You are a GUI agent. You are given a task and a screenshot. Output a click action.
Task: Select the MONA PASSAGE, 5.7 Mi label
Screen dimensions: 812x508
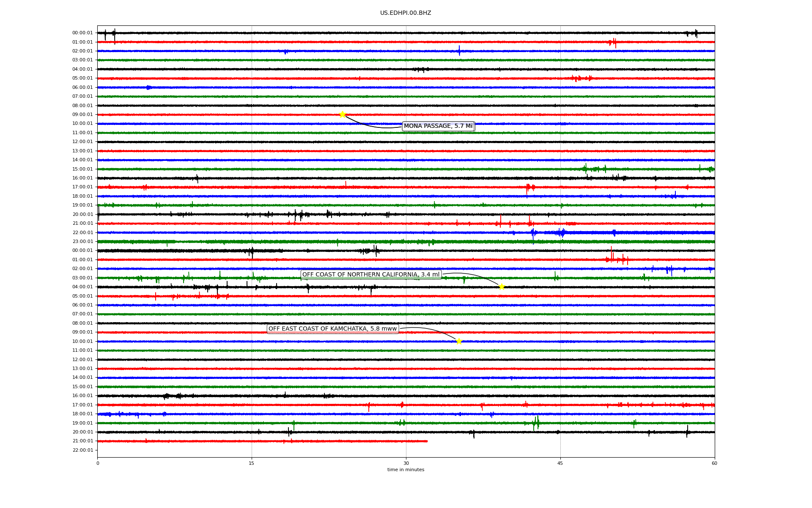click(438, 126)
